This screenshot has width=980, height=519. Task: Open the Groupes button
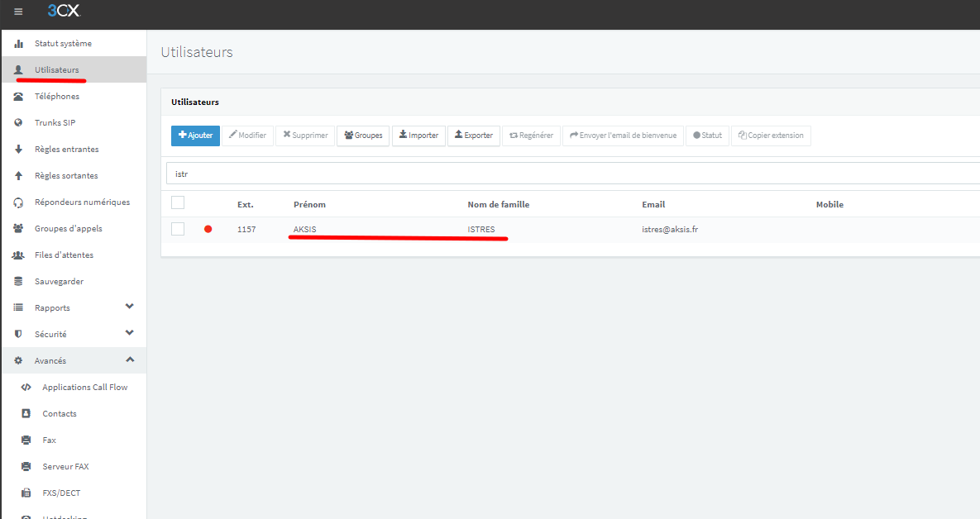[x=363, y=136]
